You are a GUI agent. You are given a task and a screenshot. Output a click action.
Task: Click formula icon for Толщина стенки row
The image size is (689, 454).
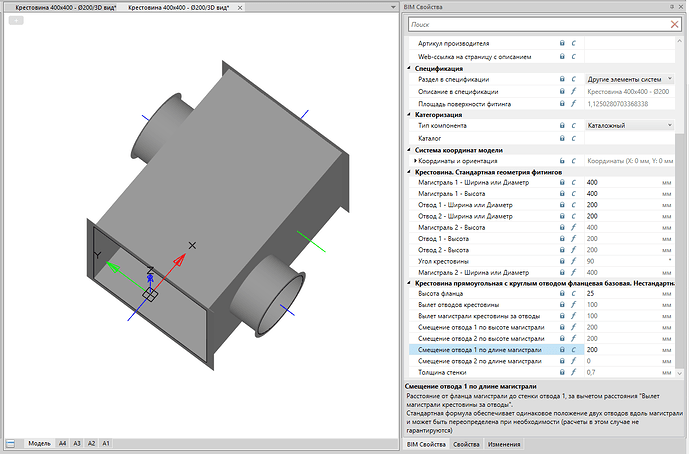[x=573, y=372]
